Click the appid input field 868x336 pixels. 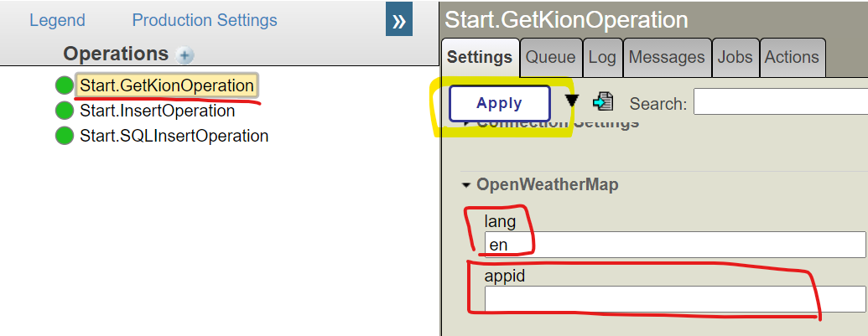tap(674, 299)
